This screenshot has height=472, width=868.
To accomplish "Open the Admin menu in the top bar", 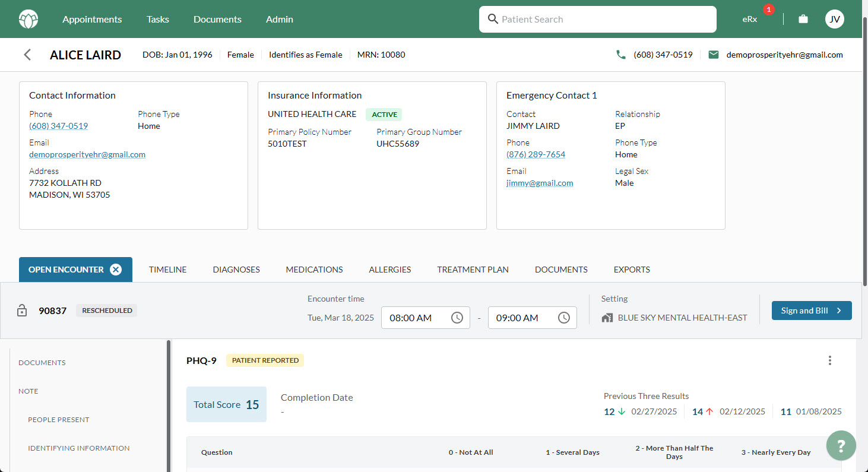I will pyautogui.click(x=279, y=19).
